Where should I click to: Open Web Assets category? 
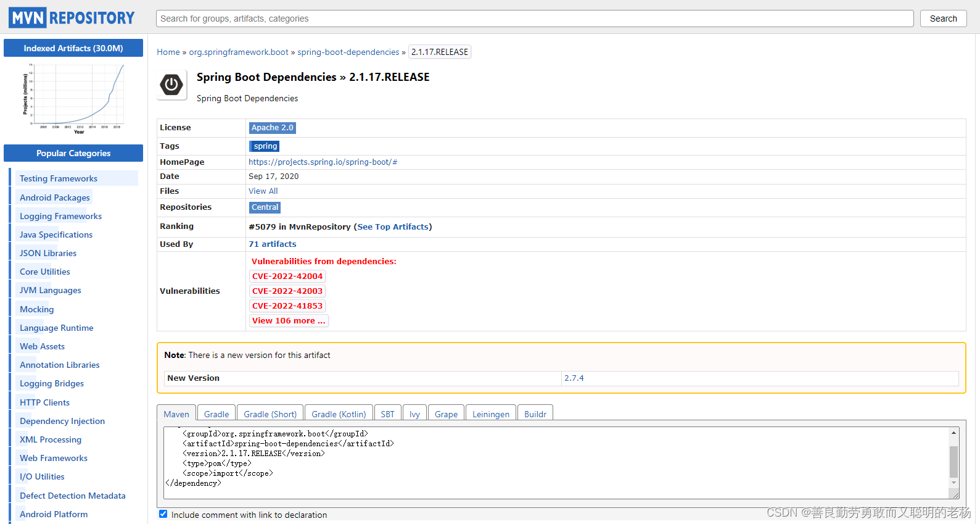[x=42, y=346]
